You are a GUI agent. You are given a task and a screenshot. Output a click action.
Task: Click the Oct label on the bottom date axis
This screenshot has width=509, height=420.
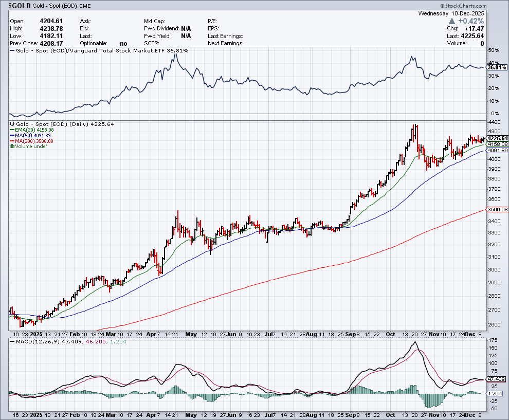tap(391, 414)
